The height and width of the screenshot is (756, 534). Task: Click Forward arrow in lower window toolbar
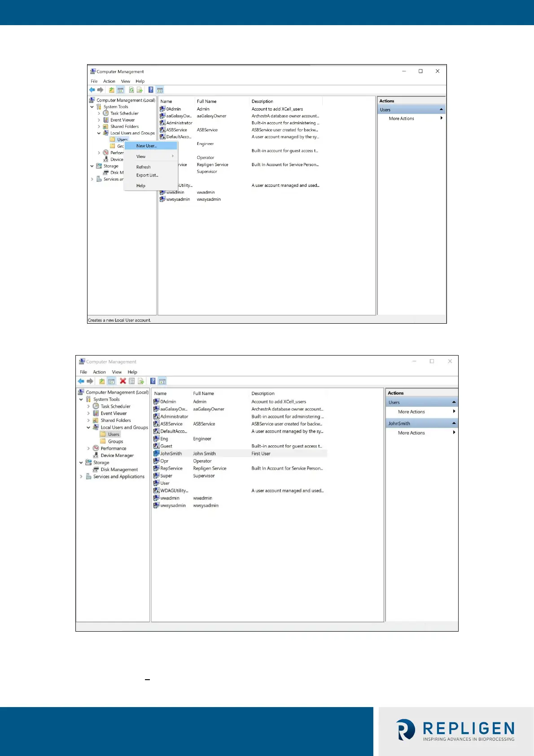(x=90, y=381)
